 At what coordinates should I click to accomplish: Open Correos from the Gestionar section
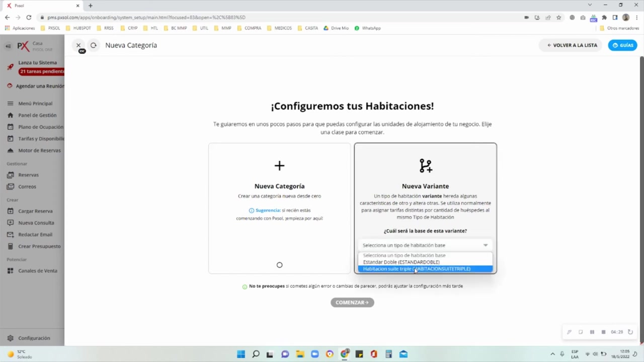tap(27, 186)
